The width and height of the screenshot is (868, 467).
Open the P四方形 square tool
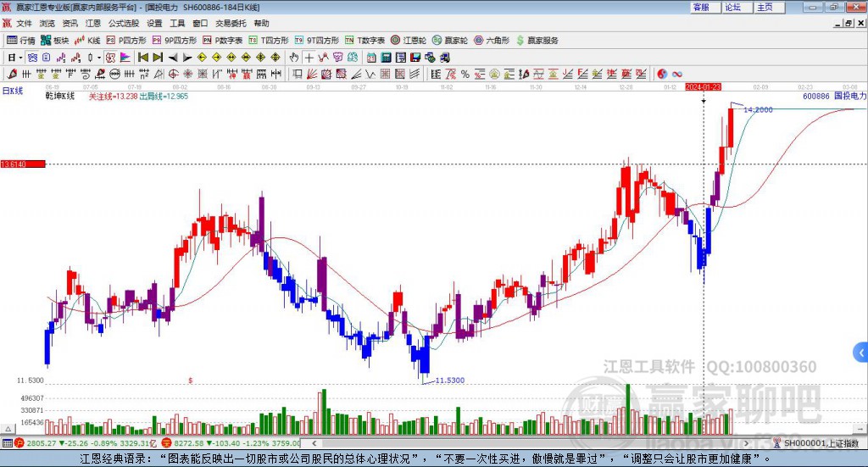coord(126,41)
